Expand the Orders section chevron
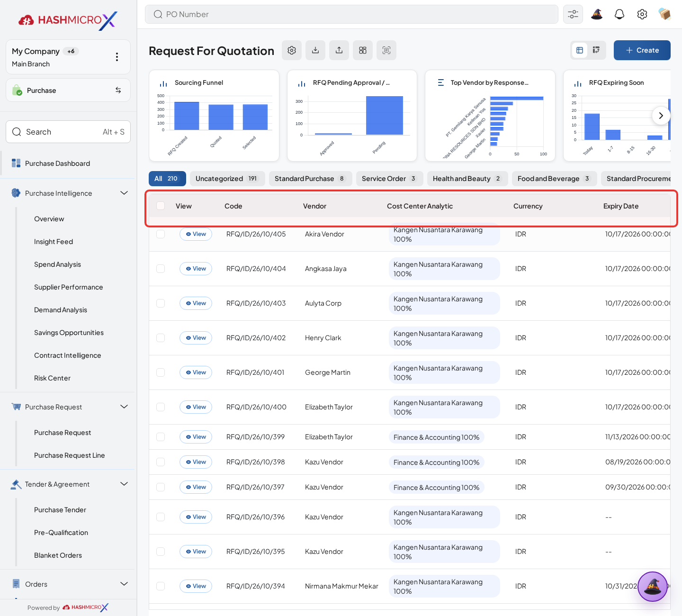This screenshot has width=682, height=616. 124,584
